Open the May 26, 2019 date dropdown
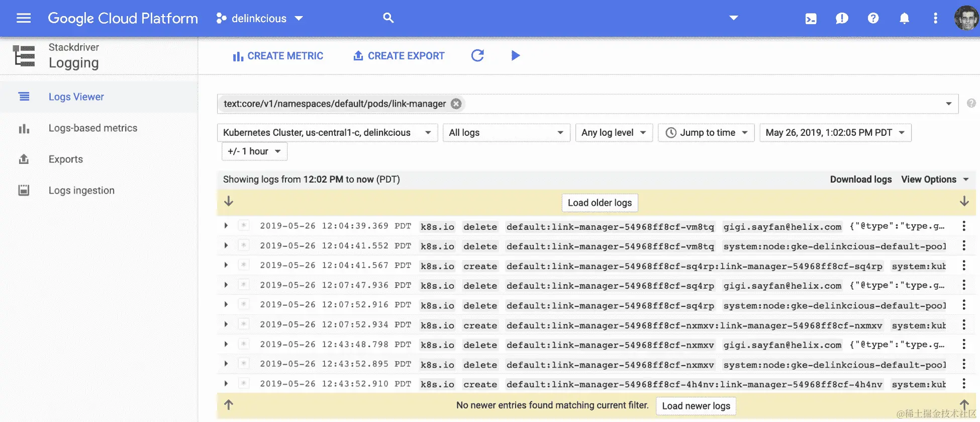This screenshot has height=422, width=980. (x=835, y=133)
